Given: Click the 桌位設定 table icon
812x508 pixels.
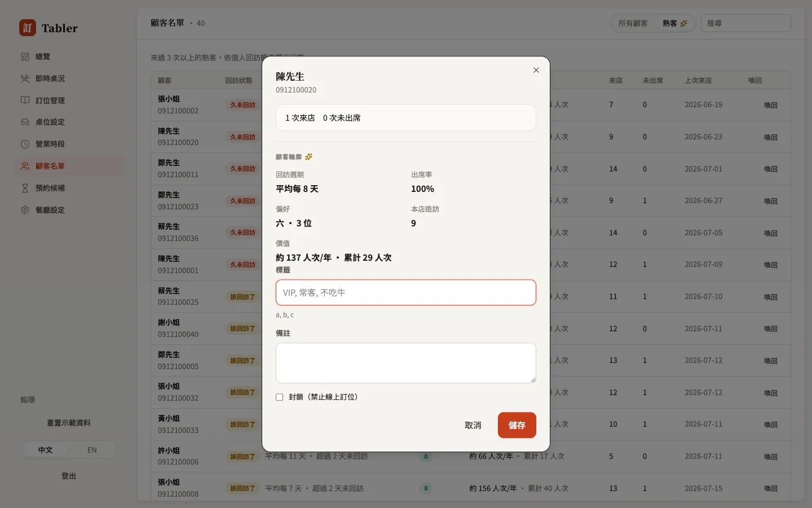Looking at the screenshot, I should [x=25, y=122].
